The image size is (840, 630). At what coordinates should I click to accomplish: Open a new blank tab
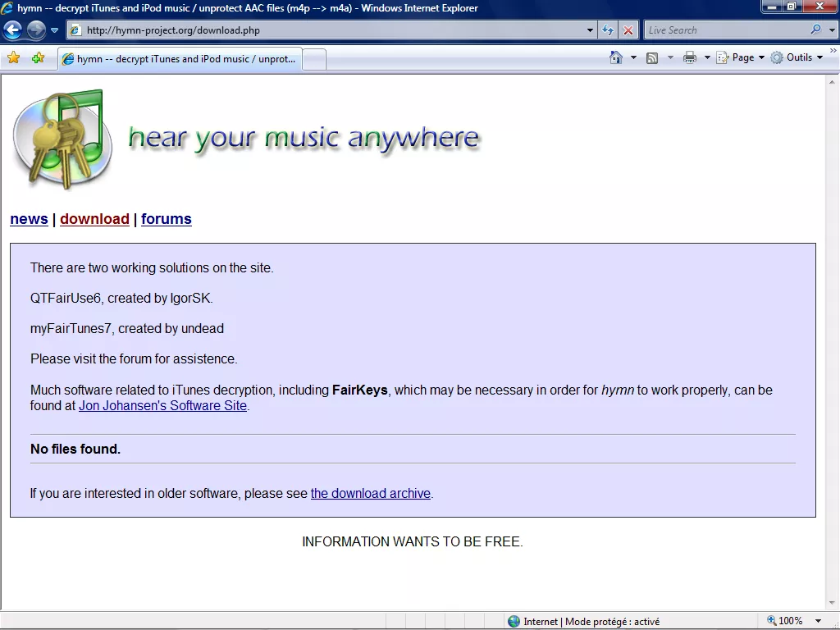coord(315,59)
